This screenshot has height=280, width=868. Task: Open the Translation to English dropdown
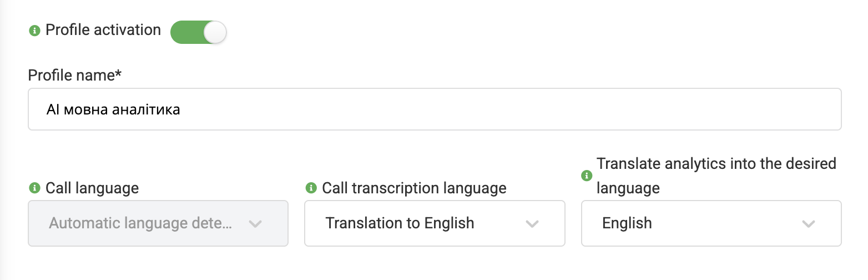point(434,223)
